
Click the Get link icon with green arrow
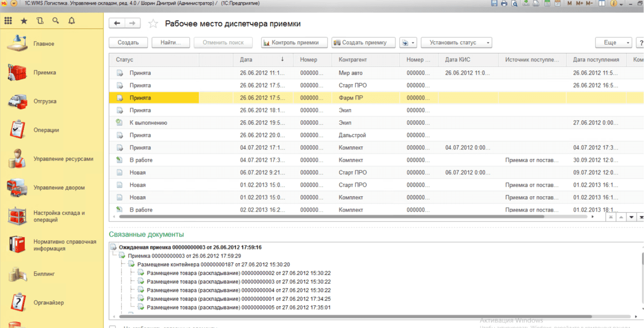(x=526, y=3)
